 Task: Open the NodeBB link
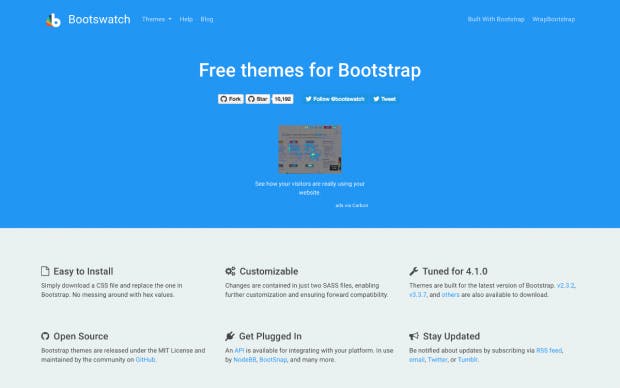click(245, 360)
